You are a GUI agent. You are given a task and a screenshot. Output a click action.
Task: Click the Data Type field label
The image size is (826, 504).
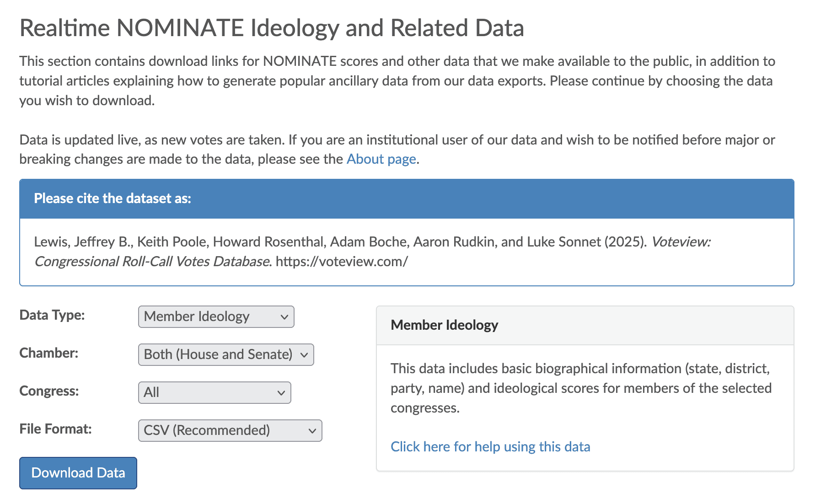coord(52,315)
